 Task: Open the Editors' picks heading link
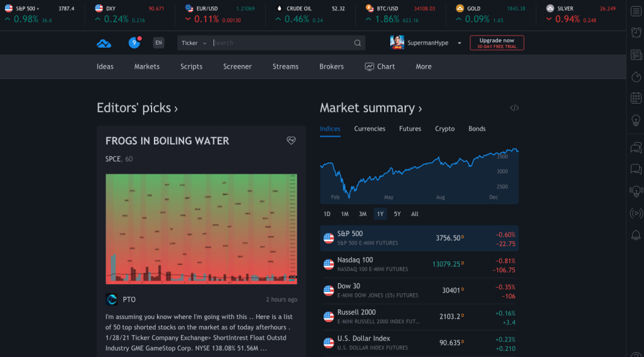[x=137, y=108]
